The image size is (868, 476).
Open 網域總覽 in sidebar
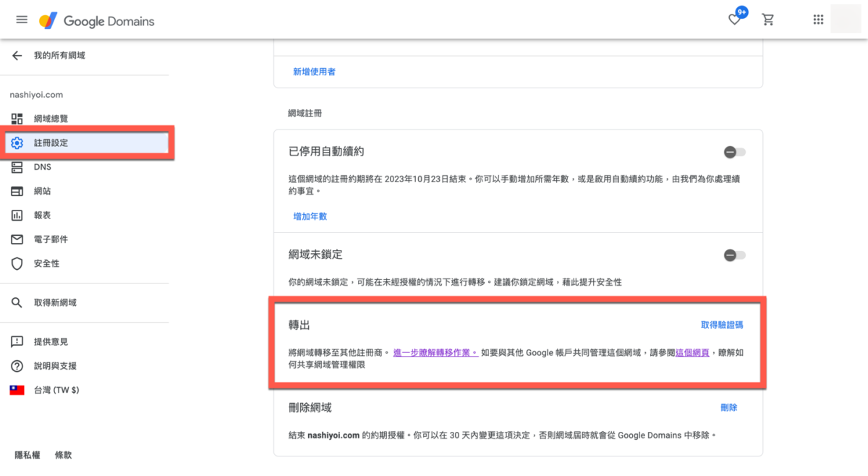click(85, 119)
